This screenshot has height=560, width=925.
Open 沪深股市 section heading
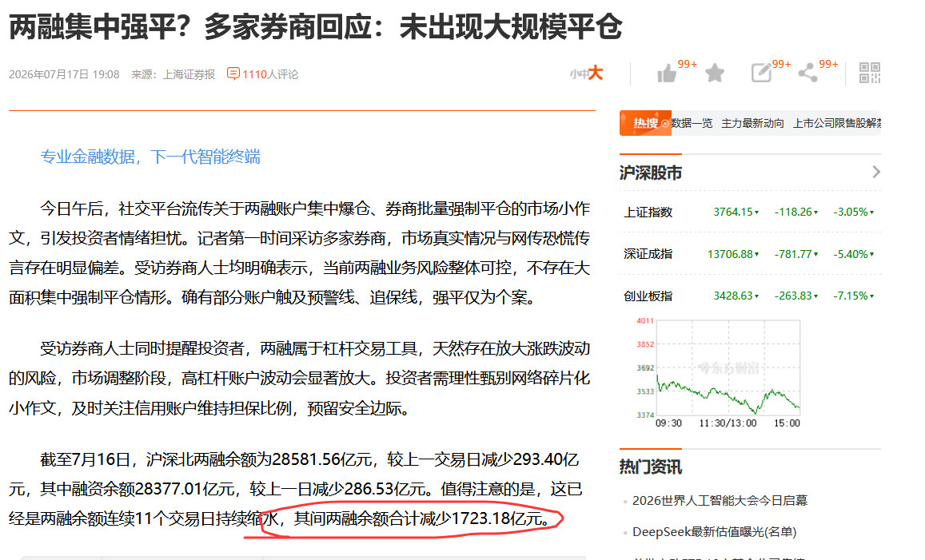(651, 173)
